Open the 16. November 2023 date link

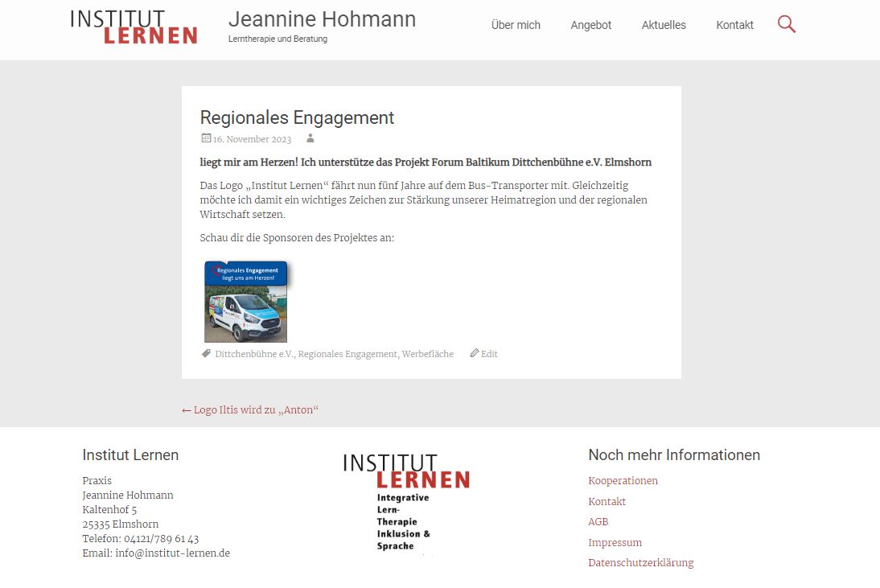click(x=252, y=139)
